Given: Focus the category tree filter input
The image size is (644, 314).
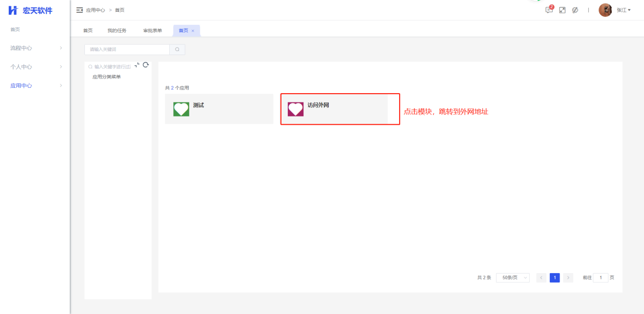Looking at the screenshot, I should point(109,66).
